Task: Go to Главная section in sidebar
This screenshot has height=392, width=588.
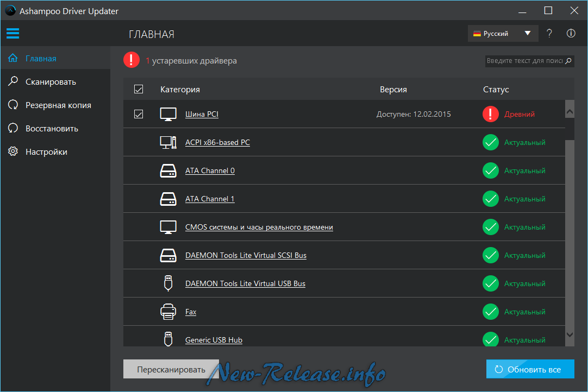Action: click(x=55, y=58)
